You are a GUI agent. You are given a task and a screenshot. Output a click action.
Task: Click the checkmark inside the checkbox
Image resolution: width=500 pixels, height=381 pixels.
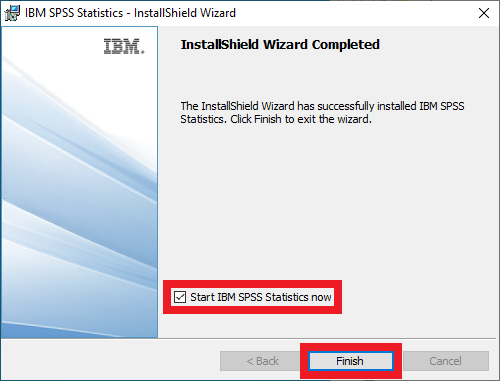[x=180, y=297]
